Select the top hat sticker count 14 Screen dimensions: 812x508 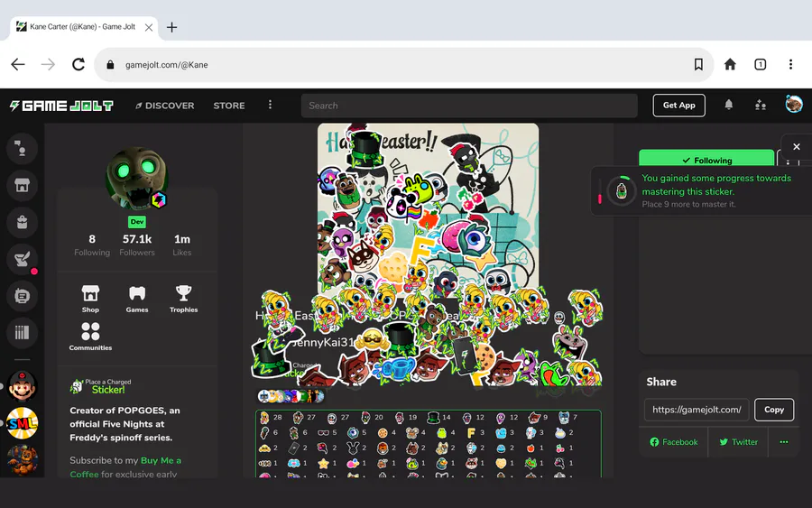438,418
